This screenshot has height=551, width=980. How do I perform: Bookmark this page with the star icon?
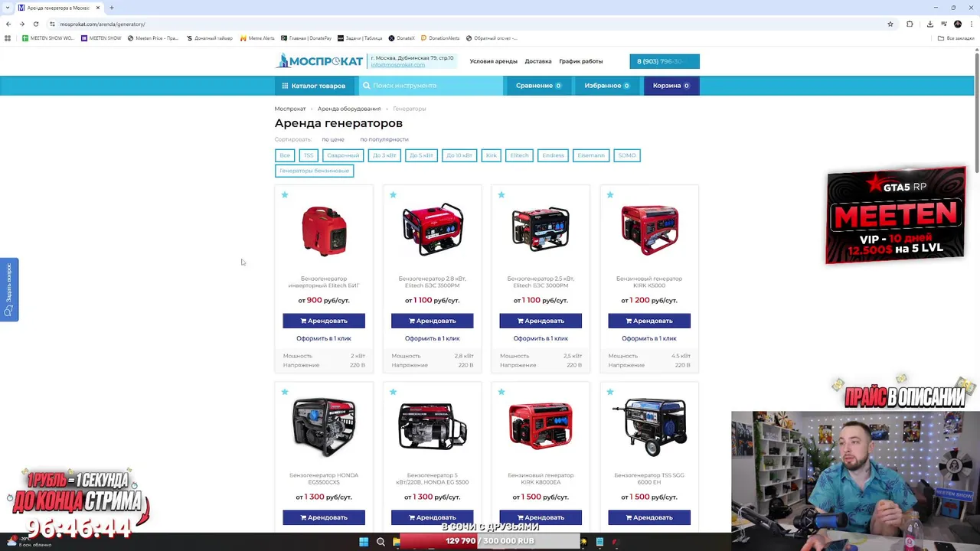coord(890,24)
